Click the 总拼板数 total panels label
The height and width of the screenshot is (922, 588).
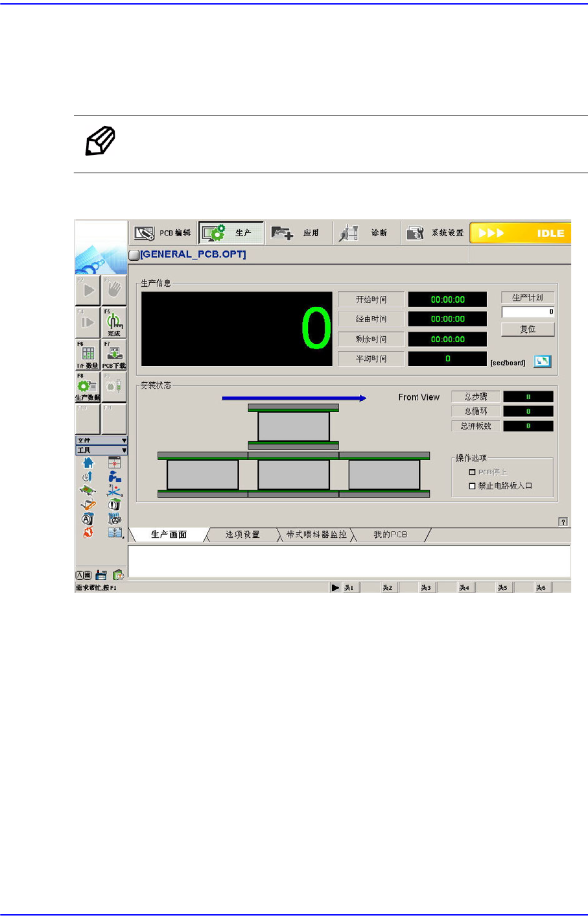[x=476, y=426]
